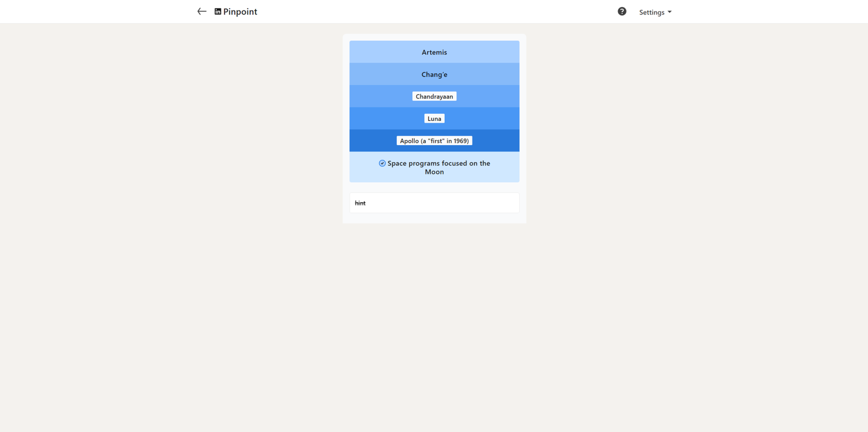Click the Apollo "first" in 1969 label
This screenshot has height=432, width=868.
point(434,141)
